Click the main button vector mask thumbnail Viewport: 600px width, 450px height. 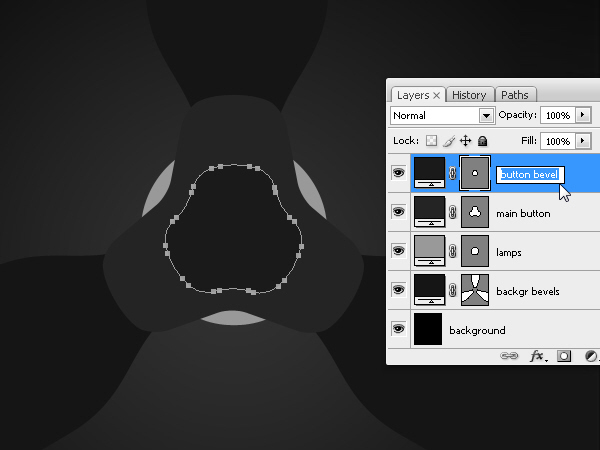tap(475, 212)
